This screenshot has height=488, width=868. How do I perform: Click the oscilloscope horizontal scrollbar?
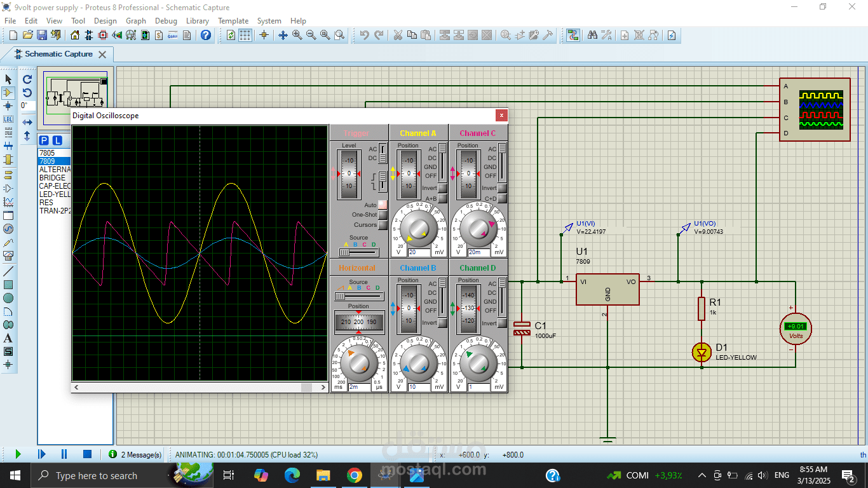coord(200,387)
